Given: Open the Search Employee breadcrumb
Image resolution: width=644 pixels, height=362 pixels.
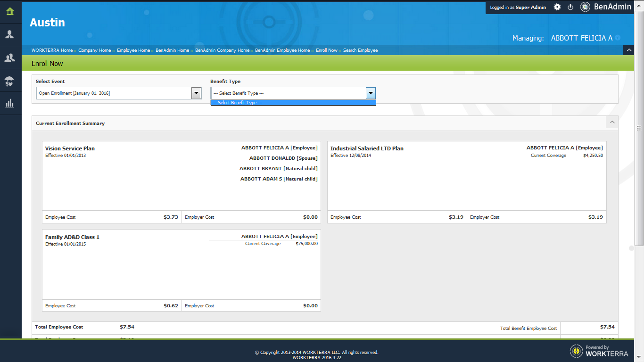Looking at the screenshot, I should coord(360,50).
